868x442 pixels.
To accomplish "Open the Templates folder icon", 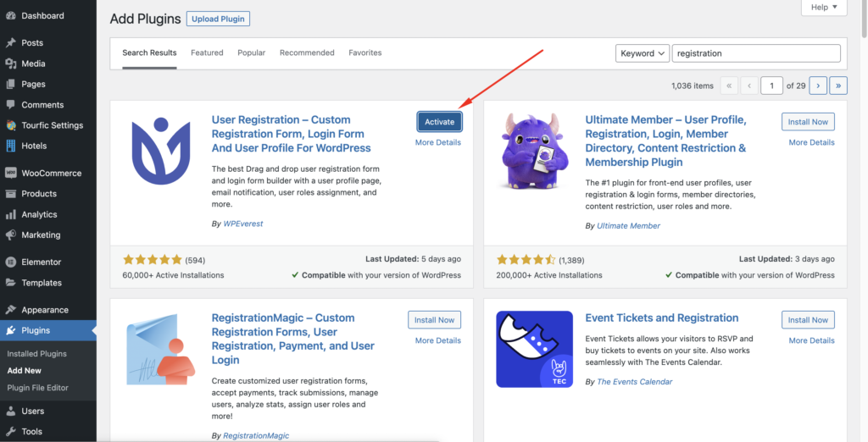I will tap(10, 283).
